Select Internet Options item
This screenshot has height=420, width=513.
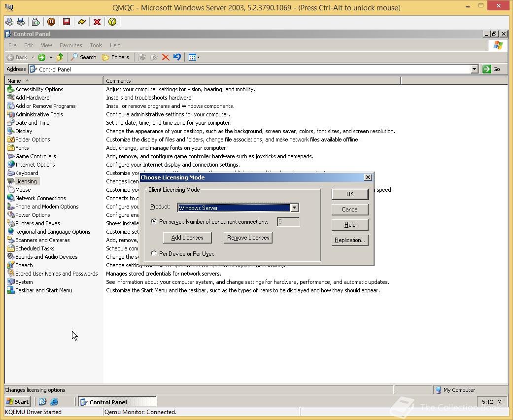(31, 165)
